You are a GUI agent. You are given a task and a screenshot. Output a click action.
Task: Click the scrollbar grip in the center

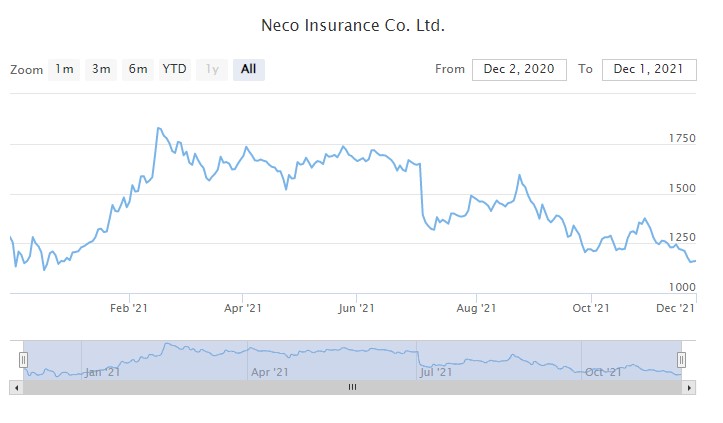[x=352, y=387]
